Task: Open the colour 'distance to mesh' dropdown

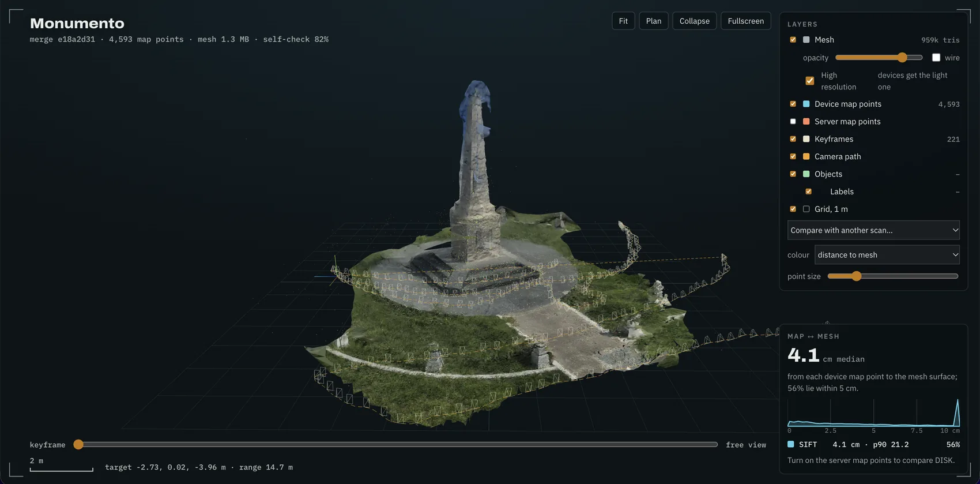Action: [887, 255]
